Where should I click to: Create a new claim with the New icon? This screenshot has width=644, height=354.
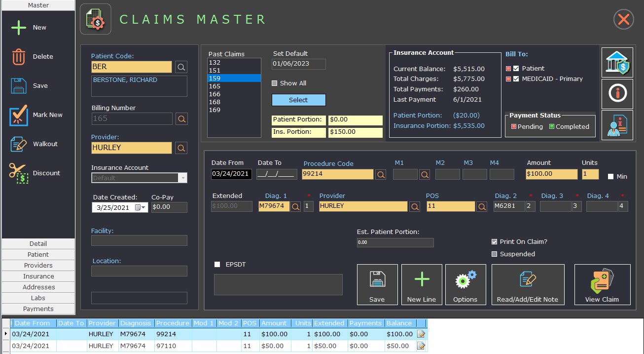(x=19, y=27)
